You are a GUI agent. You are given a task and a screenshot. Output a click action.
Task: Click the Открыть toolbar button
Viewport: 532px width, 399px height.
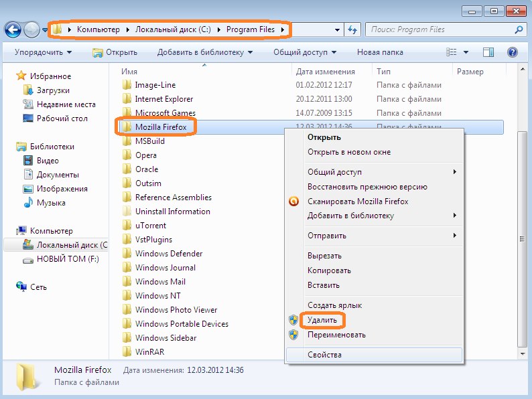point(115,52)
